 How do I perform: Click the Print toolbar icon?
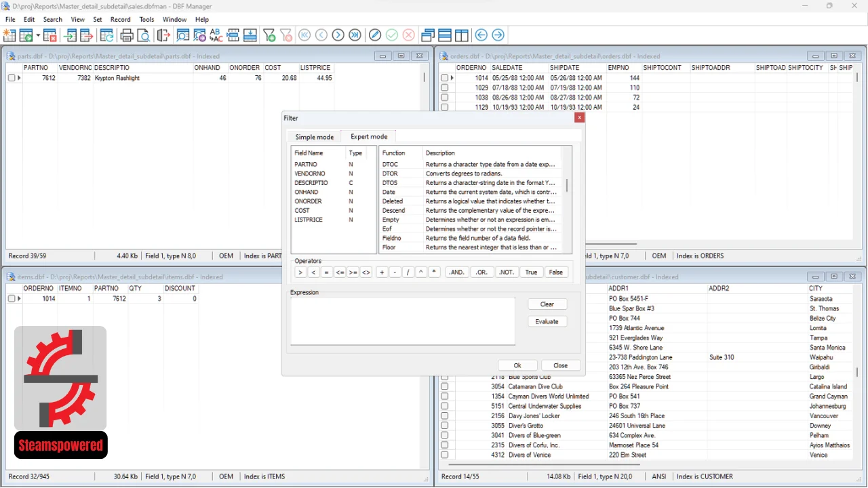tap(127, 35)
